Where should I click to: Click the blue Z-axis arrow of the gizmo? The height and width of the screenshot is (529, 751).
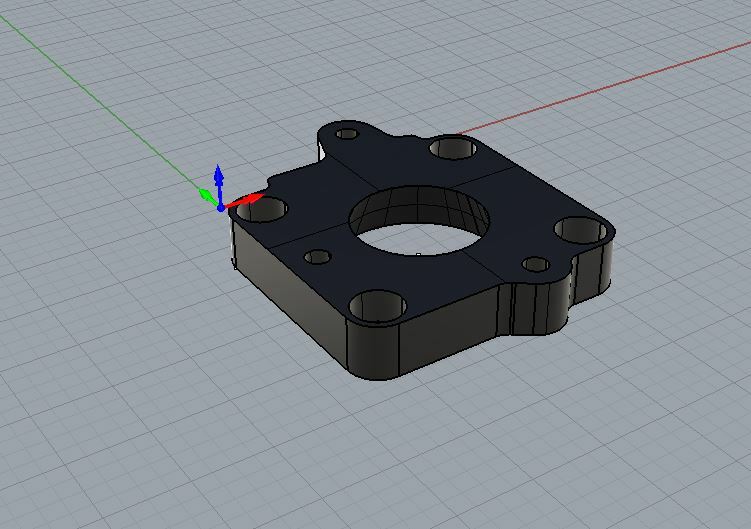pos(219,181)
